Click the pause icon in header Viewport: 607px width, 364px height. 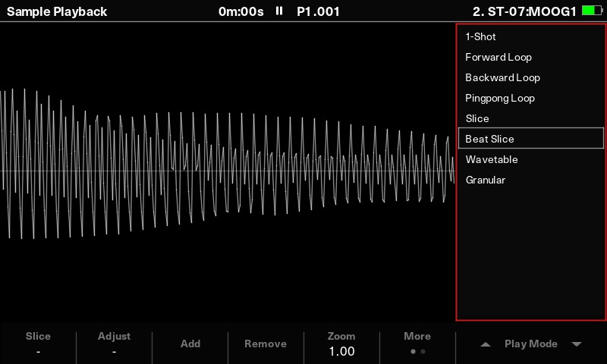pyautogui.click(x=279, y=11)
